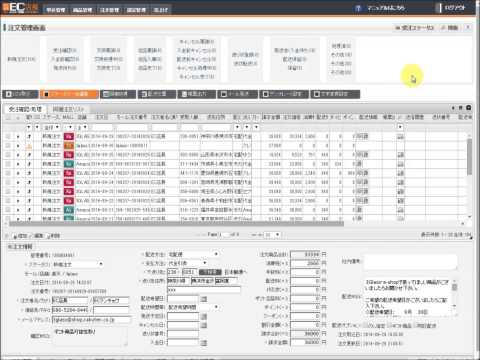Open calendar icon for キャンセル日 field
The width and height of the screenshot is (480, 360).
point(204,325)
